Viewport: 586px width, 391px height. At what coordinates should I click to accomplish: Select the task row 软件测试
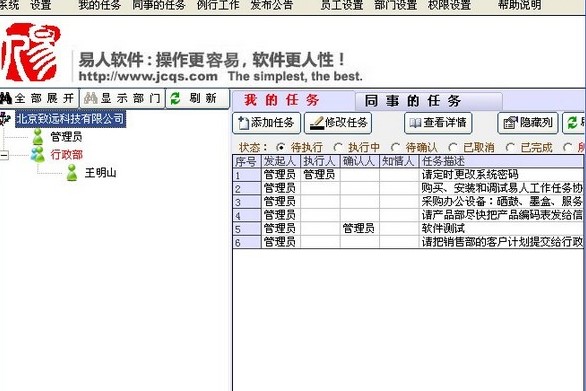tap(408, 229)
